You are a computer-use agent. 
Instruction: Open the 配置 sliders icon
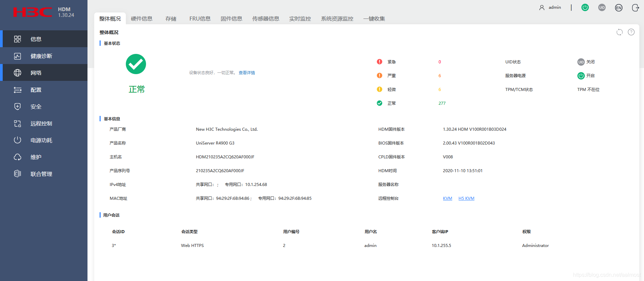tap(17, 90)
